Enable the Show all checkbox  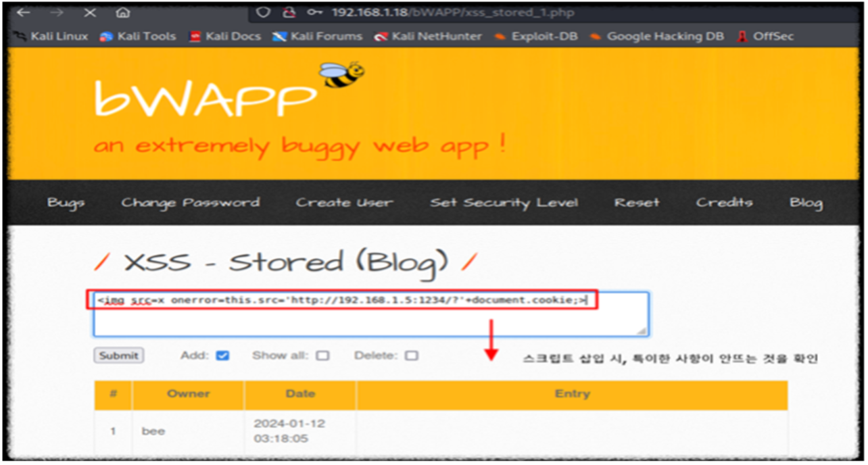(x=322, y=356)
